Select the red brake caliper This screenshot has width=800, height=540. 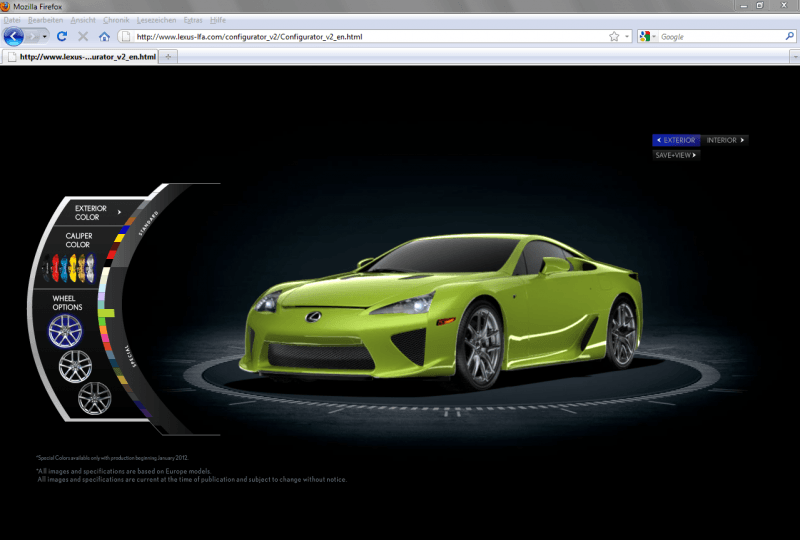pyautogui.click(x=56, y=268)
